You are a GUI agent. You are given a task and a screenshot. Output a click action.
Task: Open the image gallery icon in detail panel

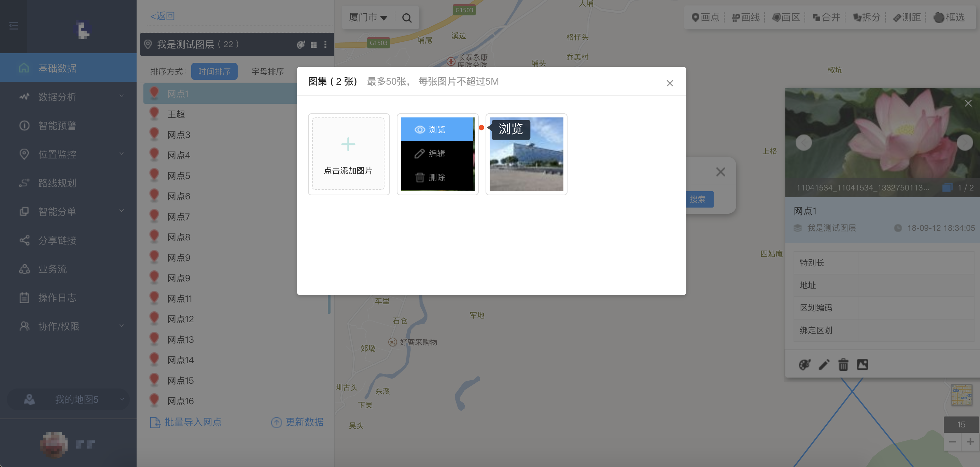[863, 364]
